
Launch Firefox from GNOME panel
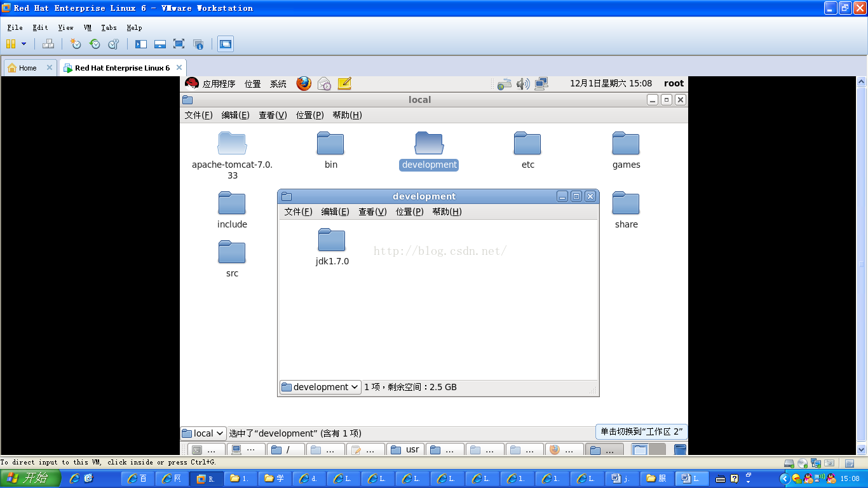pos(304,83)
